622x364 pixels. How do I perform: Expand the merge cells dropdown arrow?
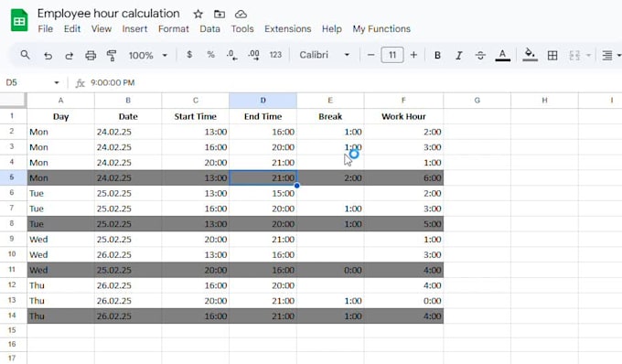click(589, 55)
